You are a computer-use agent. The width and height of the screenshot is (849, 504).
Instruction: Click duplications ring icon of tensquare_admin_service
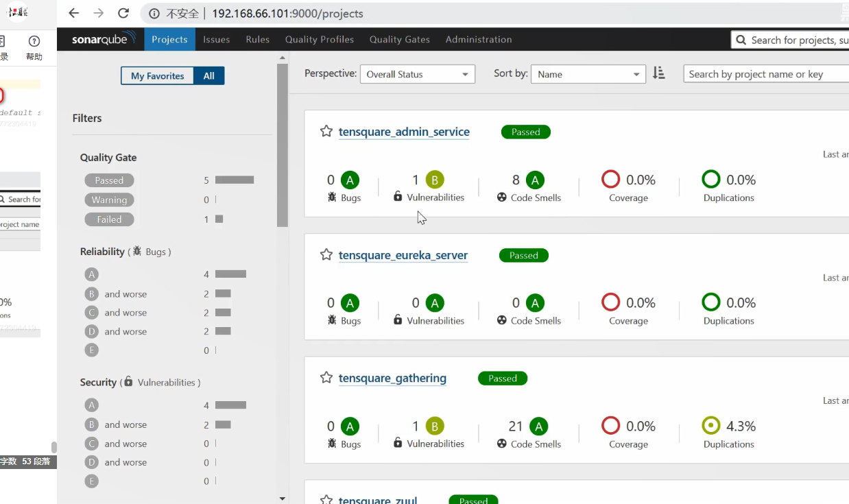click(711, 180)
